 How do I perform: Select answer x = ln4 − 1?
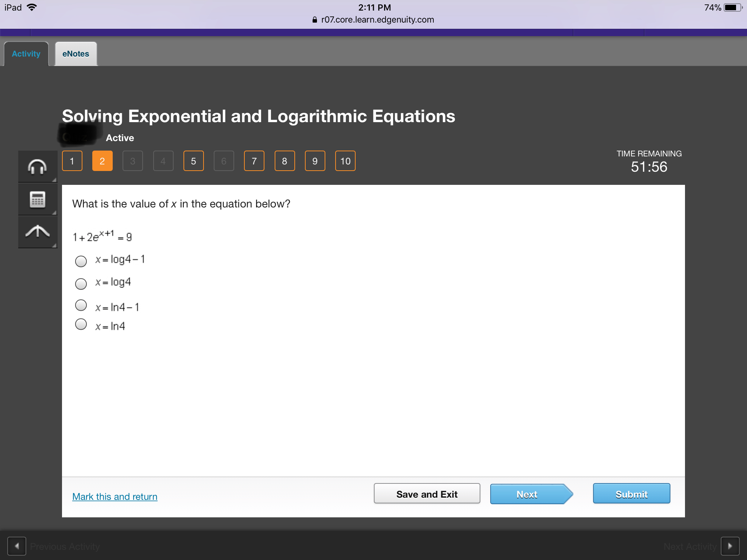tap(81, 305)
